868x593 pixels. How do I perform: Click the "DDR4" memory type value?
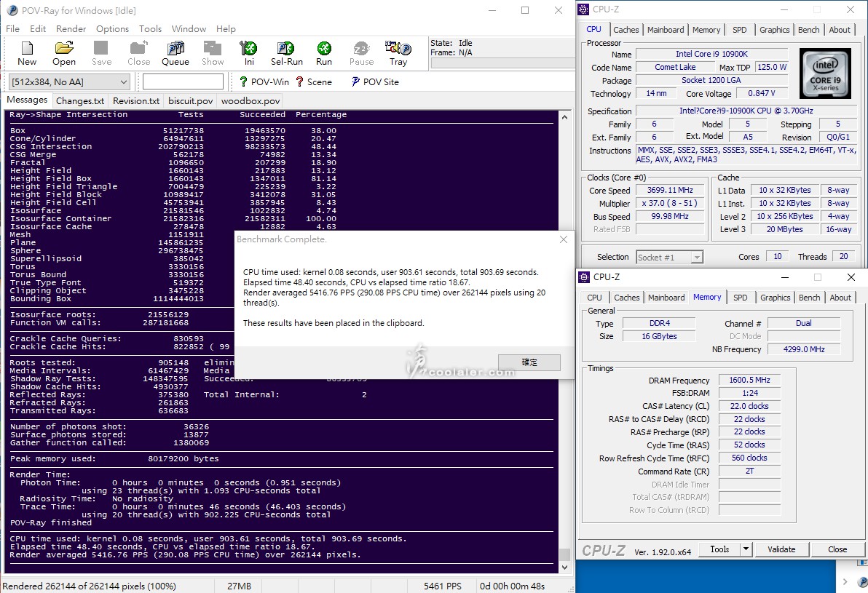click(659, 324)
